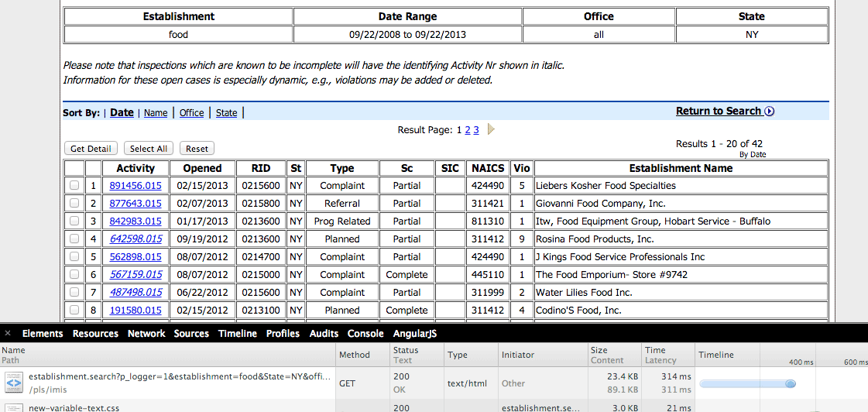Viewport: 868px width, 412px height.
Task: Click the Status column header
Action: [x=416, y=355]
